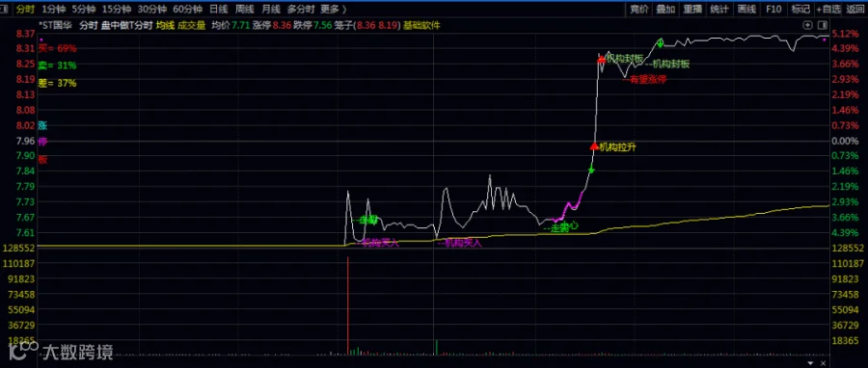The width and height of the screenshot is (868, 368).
Task: Select the 5分钟 chart period
Action: [84, 9]
